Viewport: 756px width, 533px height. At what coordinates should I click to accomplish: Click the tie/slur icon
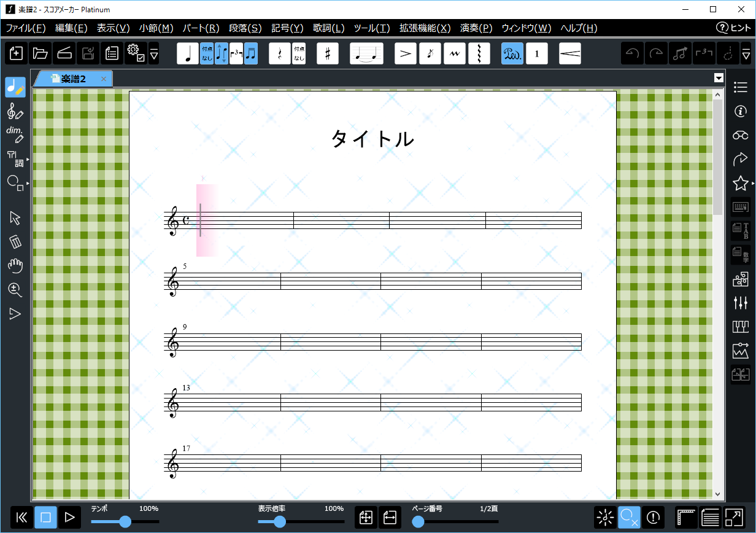pyautogui.click(x=366, y=54)
